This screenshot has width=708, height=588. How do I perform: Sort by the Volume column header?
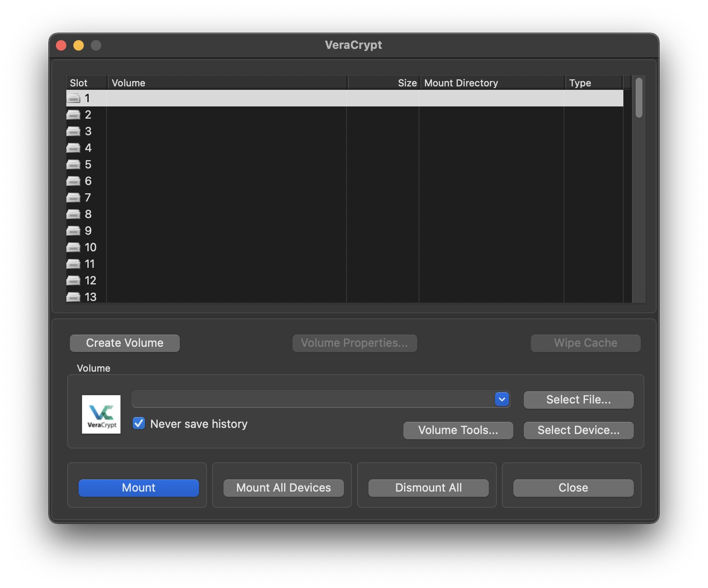227,83
